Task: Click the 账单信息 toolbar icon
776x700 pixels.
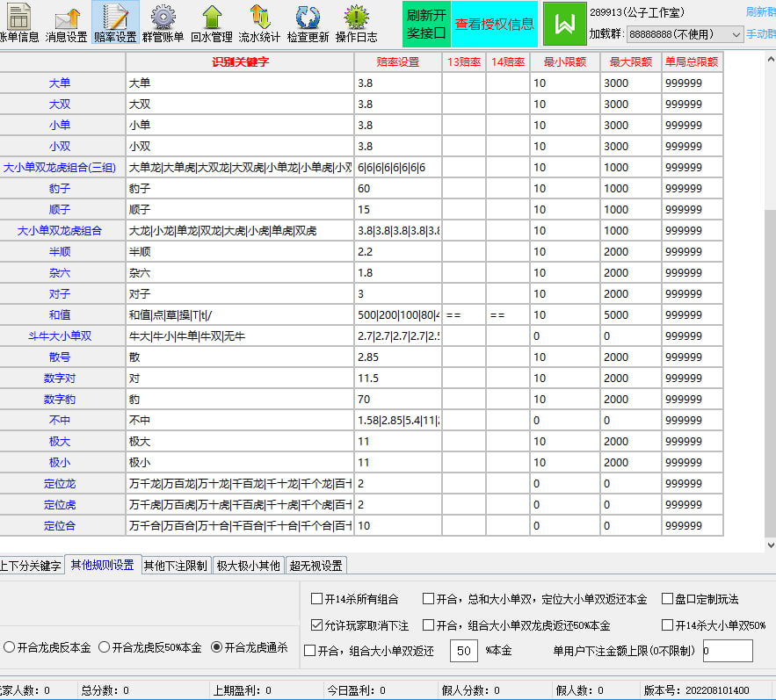Action: coord(18,18)
